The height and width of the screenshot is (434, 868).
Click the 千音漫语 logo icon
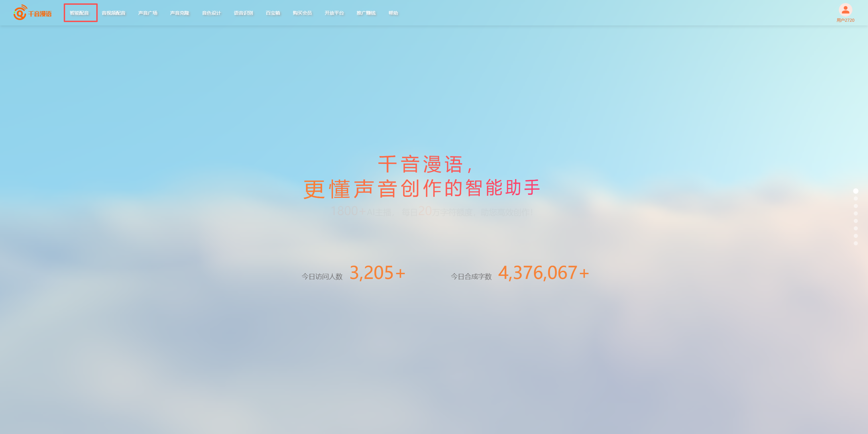pos(20,13)
